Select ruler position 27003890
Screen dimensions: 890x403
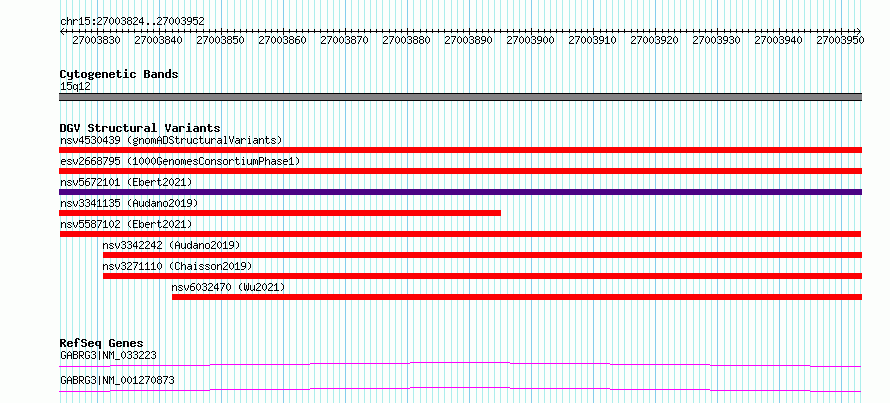[468, 40]
